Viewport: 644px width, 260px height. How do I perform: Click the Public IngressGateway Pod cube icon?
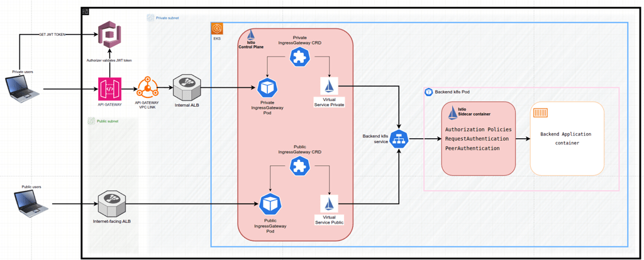(x=270, y=203)
